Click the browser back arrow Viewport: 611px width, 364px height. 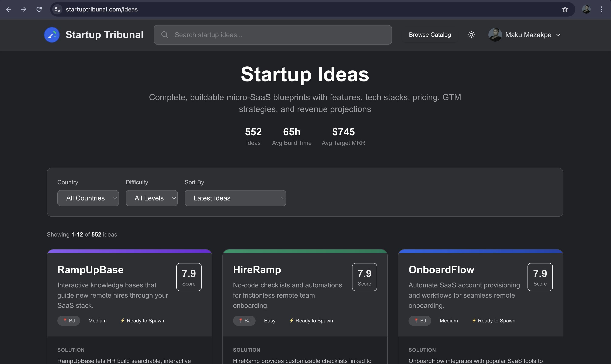8,9
